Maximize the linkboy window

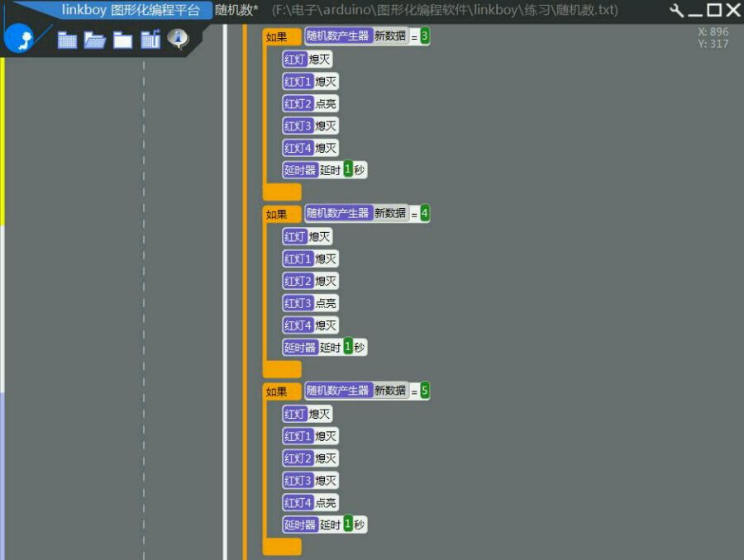click(x=714, y=10)
